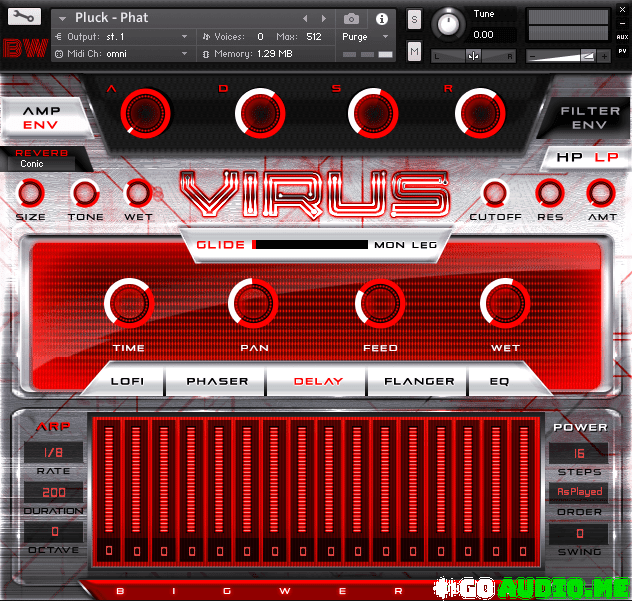Image resolution: width=632 pixels, height=601 pixels.
Task: Open the wrench edit-mode icon
Action: coord(27,17)
